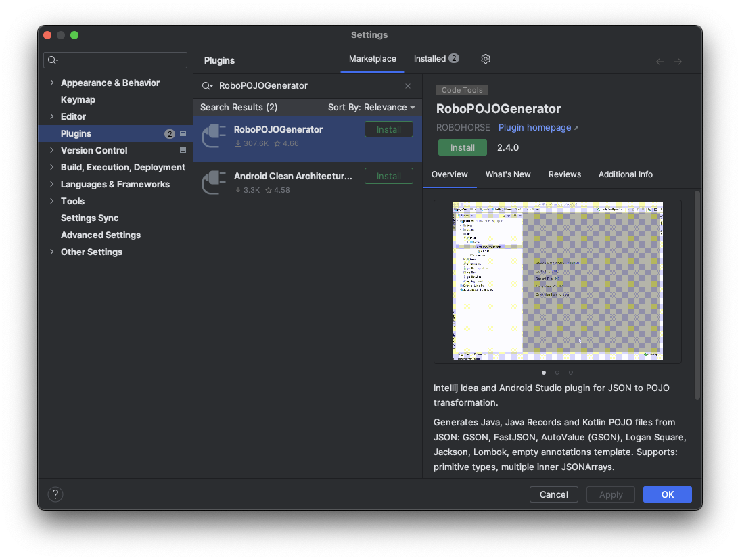Select the RoboPOJOGenerator search result row
This screenshot has height=560, width=740.
tap(308, 139)
